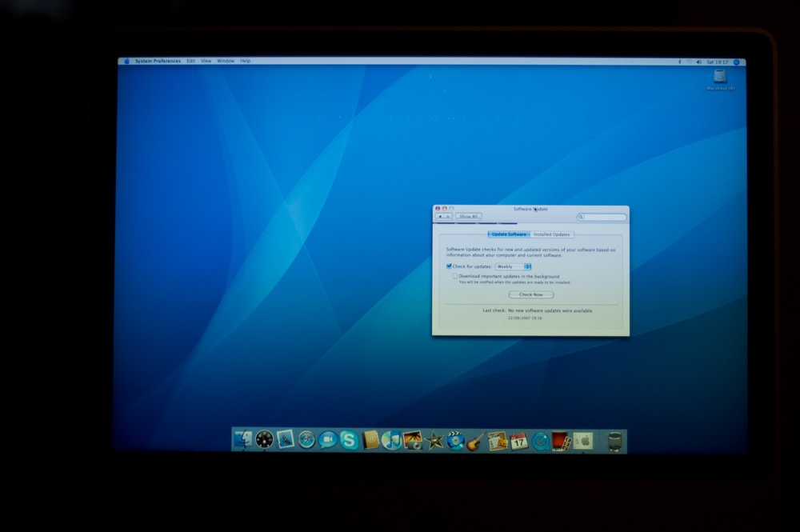
Task: Open iWeb from the Dock
Action: point(497,441)
